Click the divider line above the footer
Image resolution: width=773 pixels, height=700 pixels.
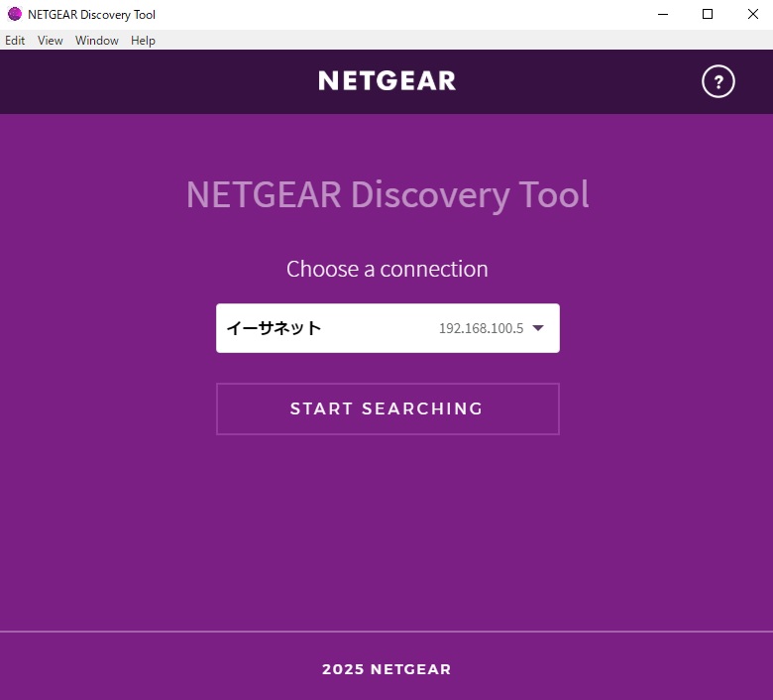tap(386, 631)
